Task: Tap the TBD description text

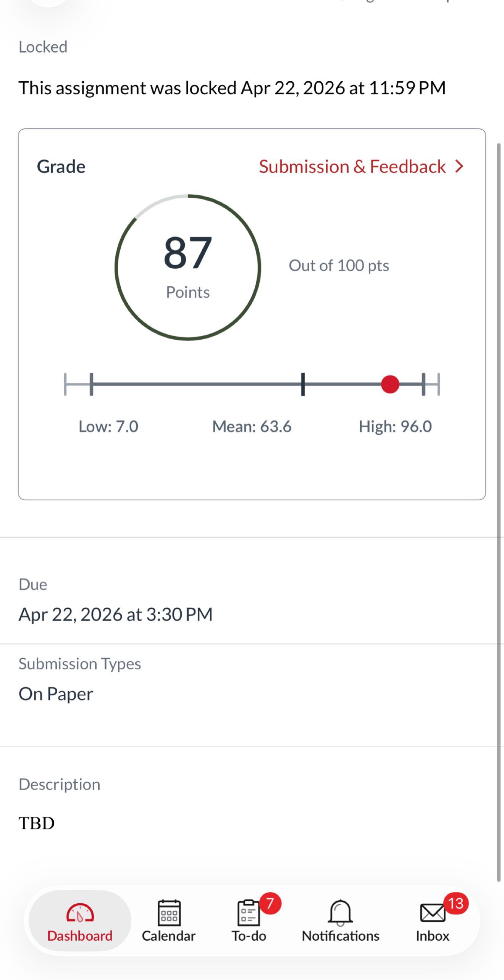Action: tap(37, 823)
